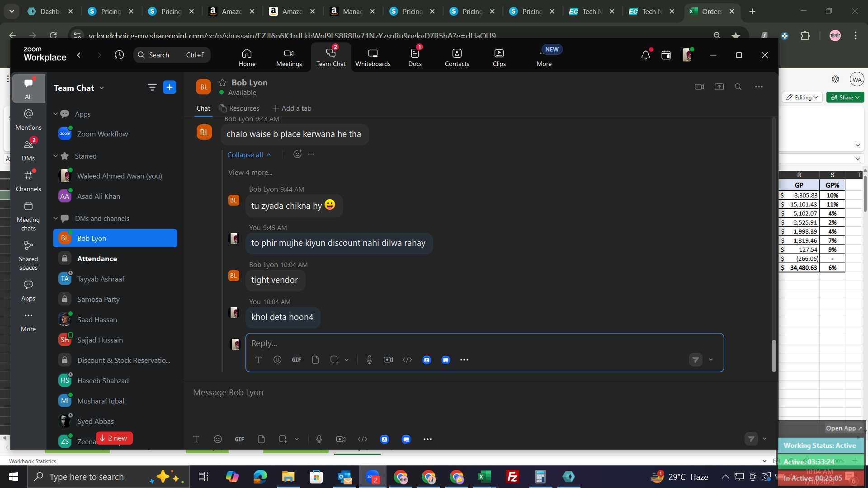The height and width of the screenshot is (488, 868).
Task: Click Add a tab
Action: pos(292,108)
